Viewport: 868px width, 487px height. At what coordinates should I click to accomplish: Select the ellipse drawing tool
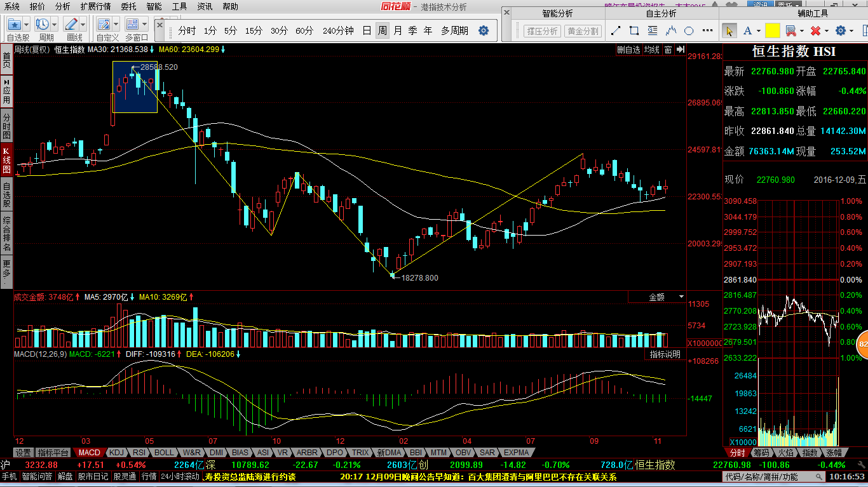[689, 30]
